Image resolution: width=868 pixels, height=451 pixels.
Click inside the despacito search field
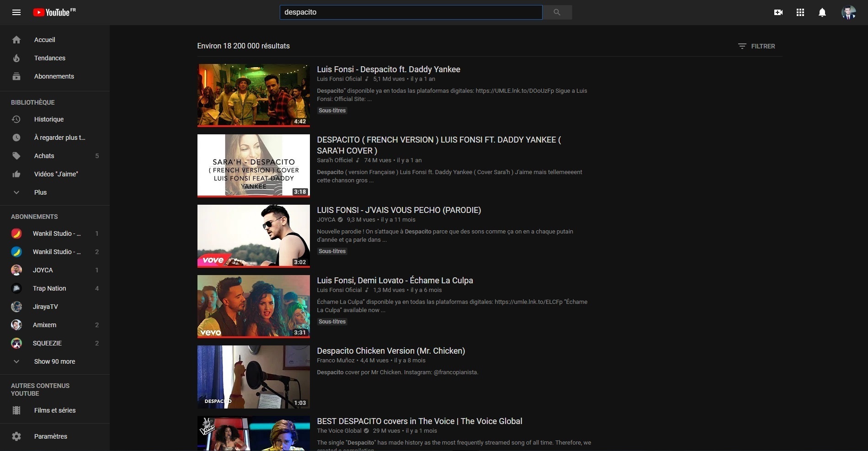(410, 12)
